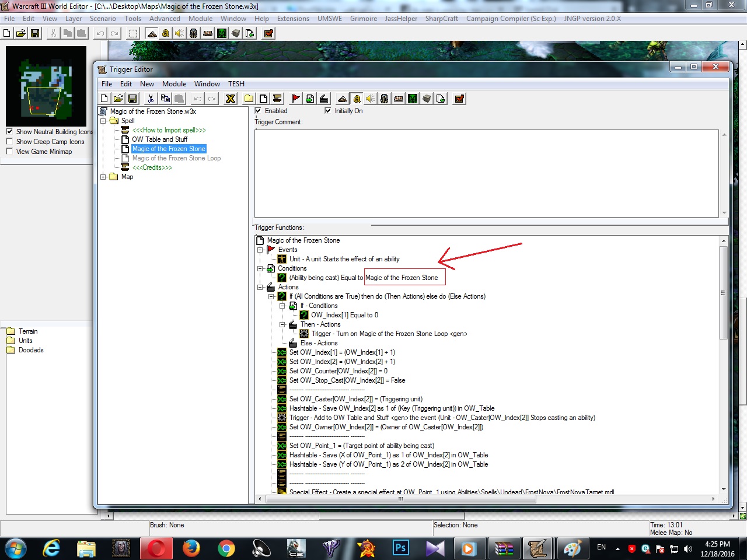Image resolution: width=747 pixels, height=560 pixels.
Task: Click Test Map icon in Trigger Editor toolbar
Action: click(x=459, y=99)
